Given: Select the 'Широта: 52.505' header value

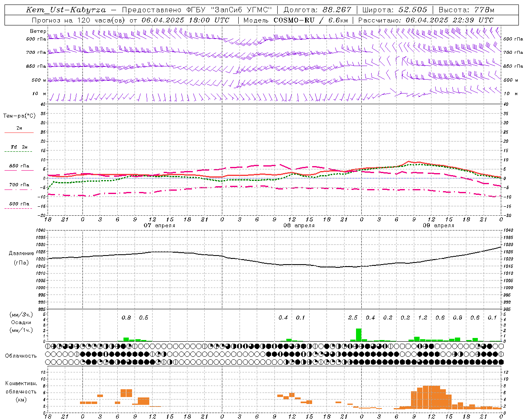Looking at the screenshot, I should coord(395,10).
